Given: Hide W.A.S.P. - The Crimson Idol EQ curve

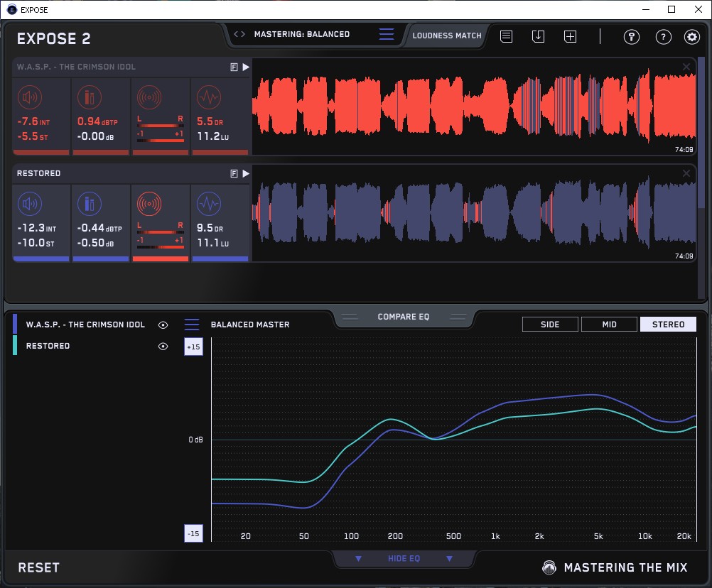Looking at the screenshot, I should (x=163, y=325).
